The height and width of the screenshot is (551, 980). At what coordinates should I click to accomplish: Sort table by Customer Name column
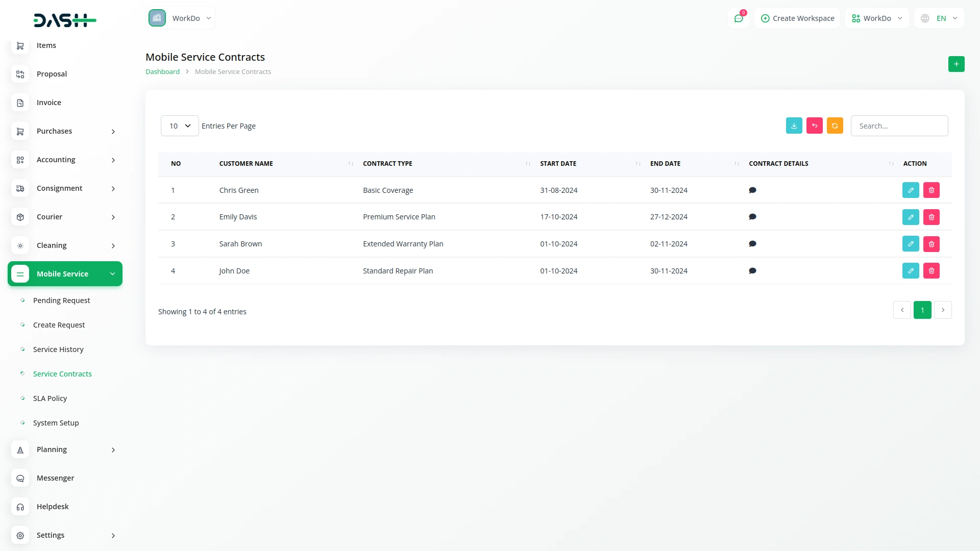tap(246, 164)
